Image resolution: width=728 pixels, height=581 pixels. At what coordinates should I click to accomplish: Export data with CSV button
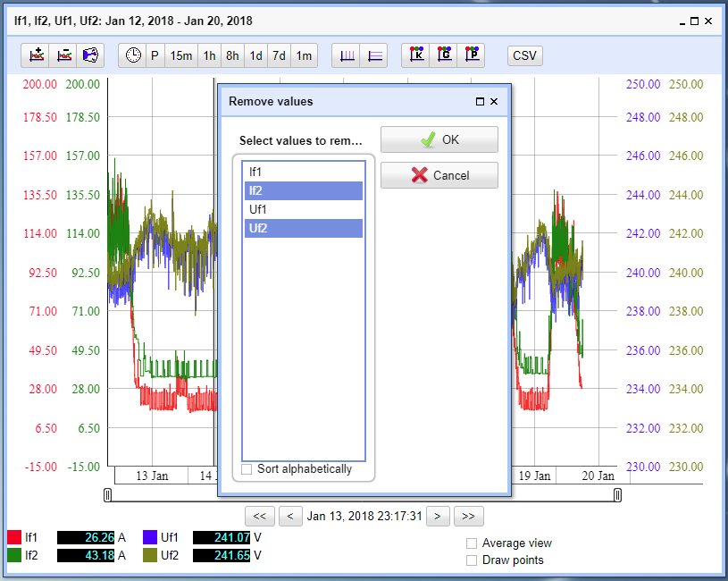(524, 55)
